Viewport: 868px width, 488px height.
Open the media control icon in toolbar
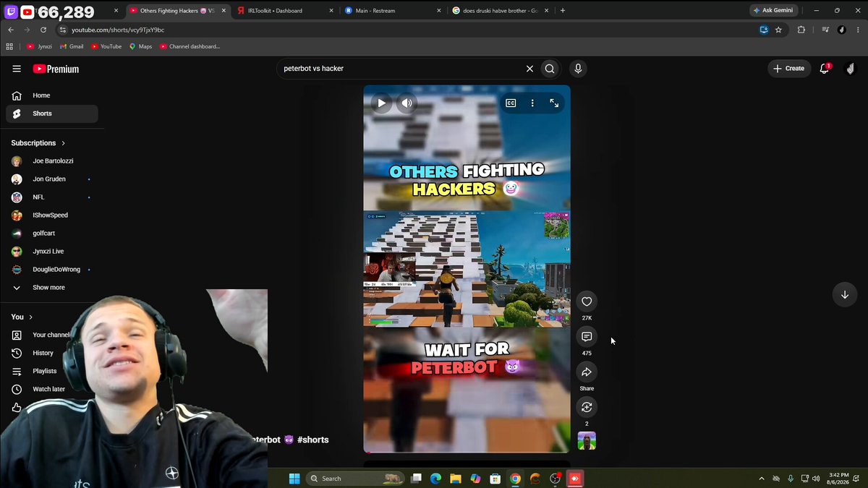click(x=825, y=30)
